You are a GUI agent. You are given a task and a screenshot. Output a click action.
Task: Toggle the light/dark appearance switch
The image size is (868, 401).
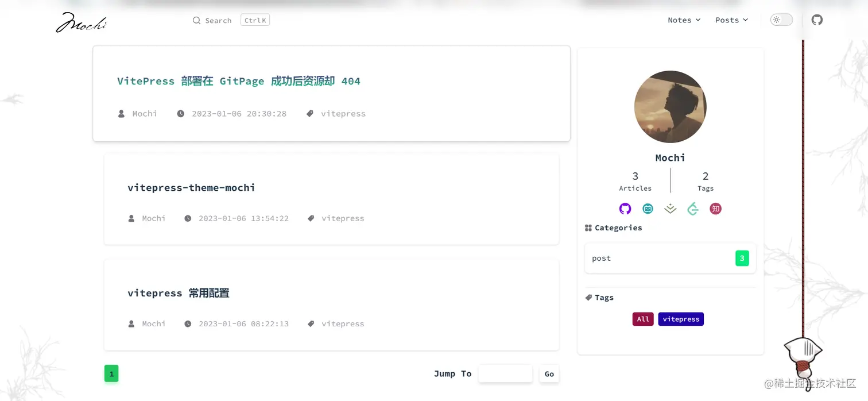781,20
